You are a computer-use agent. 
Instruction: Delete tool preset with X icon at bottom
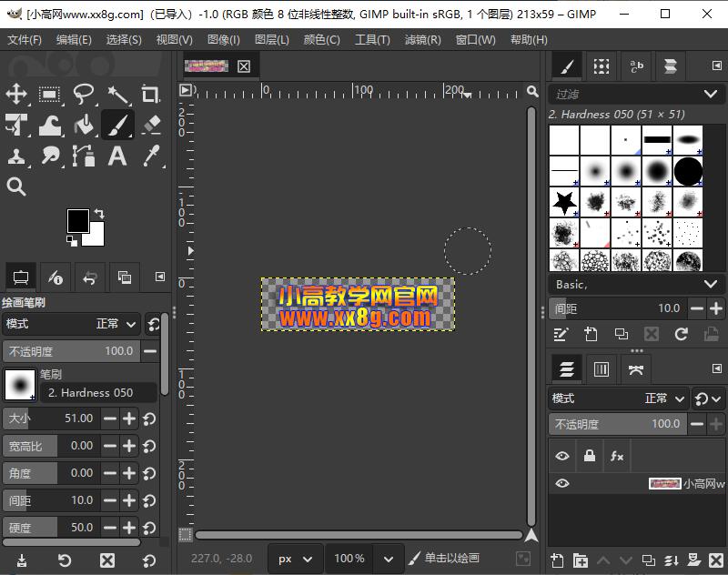[x=107, y=560]
